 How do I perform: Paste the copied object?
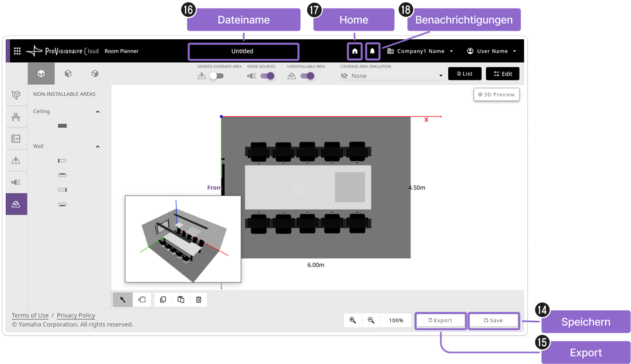pyautogui.click(x=181, y=300)
